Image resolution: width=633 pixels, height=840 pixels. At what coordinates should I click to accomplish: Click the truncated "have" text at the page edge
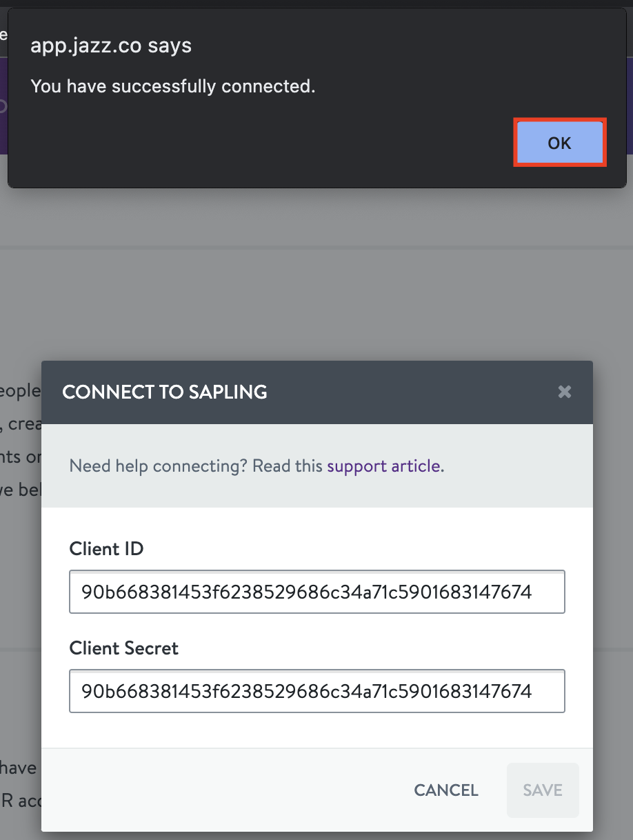tap(18, 768)
